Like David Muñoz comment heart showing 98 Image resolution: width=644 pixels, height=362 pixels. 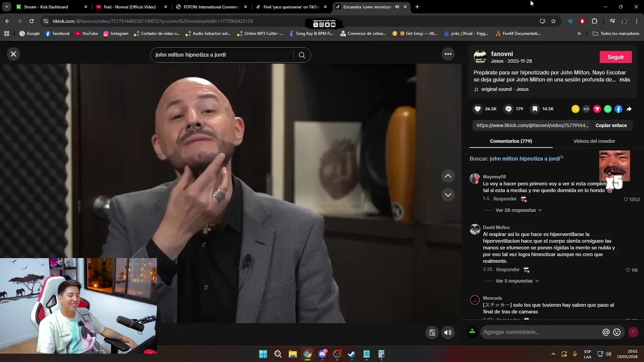coord(628,270)
